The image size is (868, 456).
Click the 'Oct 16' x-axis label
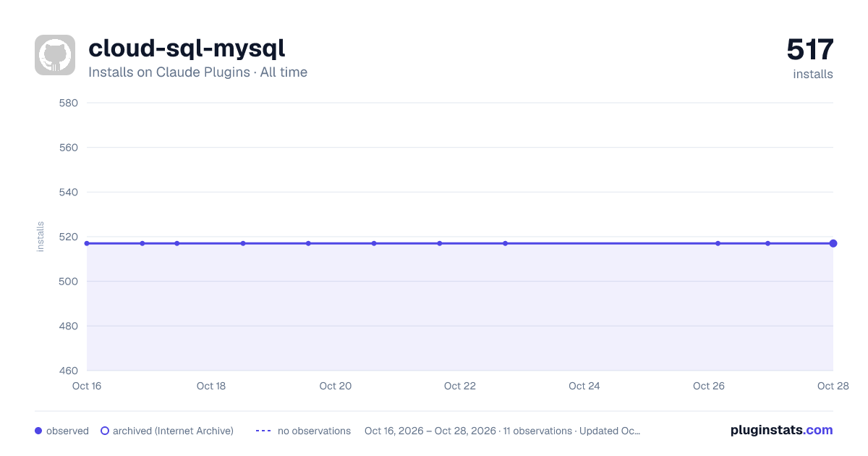tap(87, 386)
